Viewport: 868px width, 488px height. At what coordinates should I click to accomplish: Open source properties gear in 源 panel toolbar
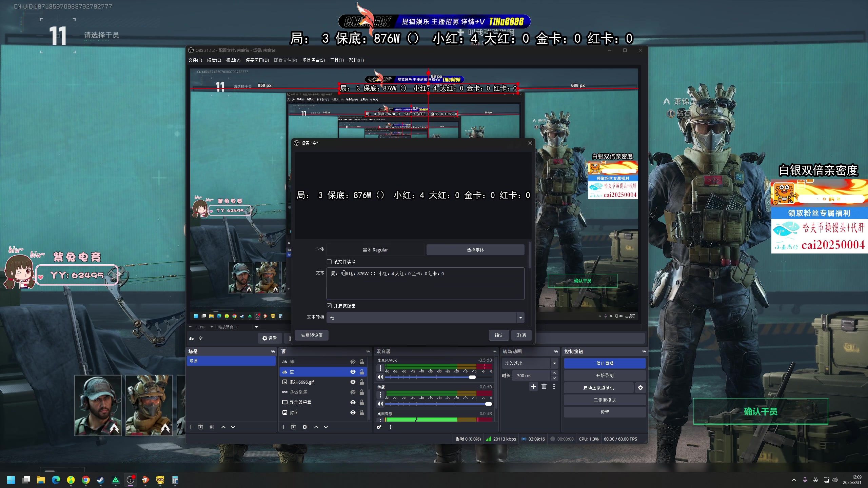point(305,427)
